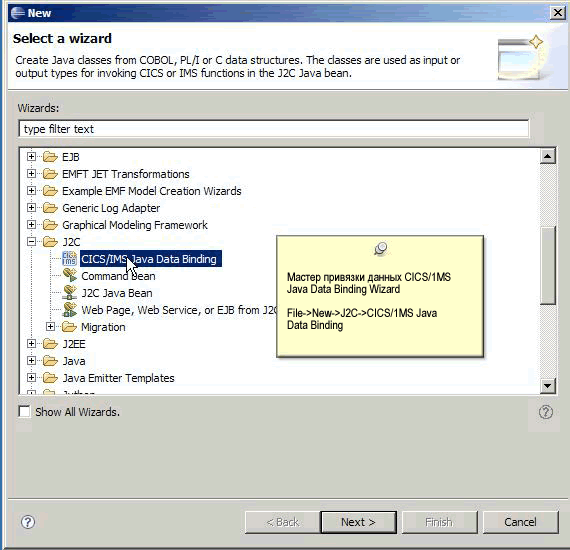Select the Migration folder label

click(103, 327)
